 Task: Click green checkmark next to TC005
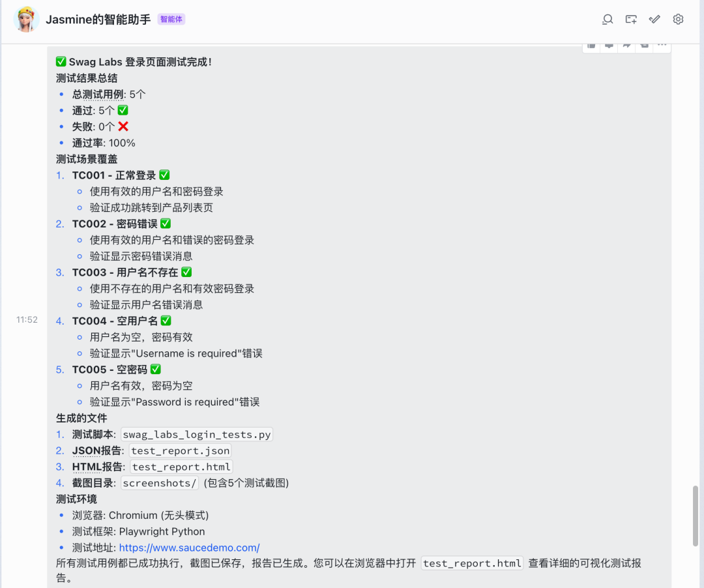click(x=155, y=369)
